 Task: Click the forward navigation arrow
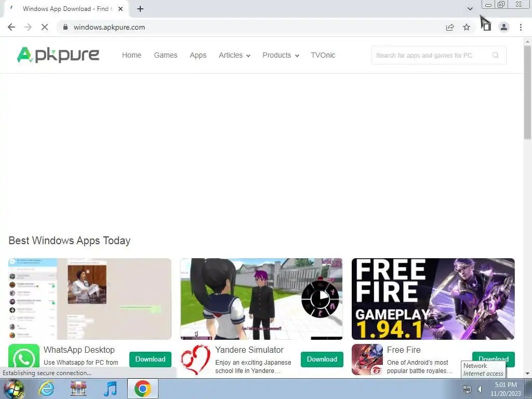(28, 27)
